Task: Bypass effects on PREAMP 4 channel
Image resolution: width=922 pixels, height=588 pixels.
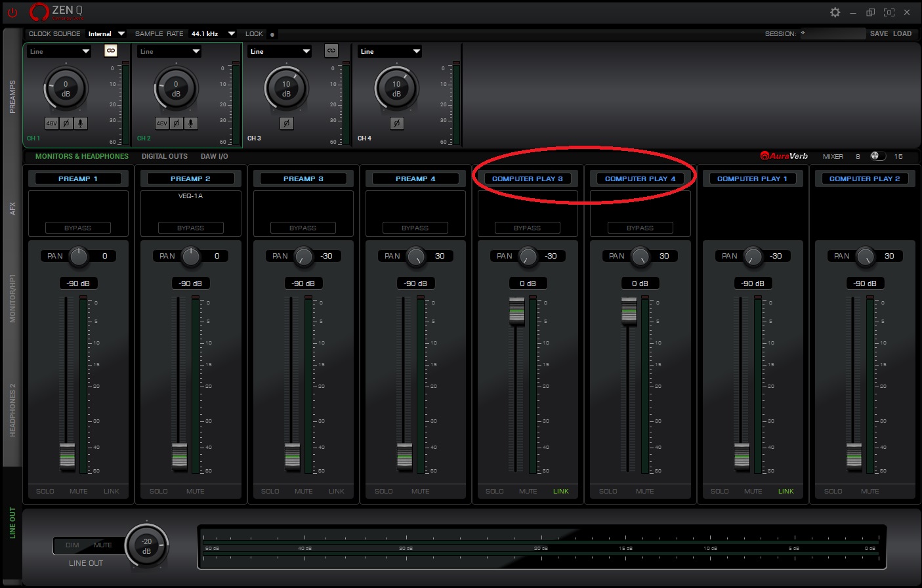Action: (x=415, y=228)
